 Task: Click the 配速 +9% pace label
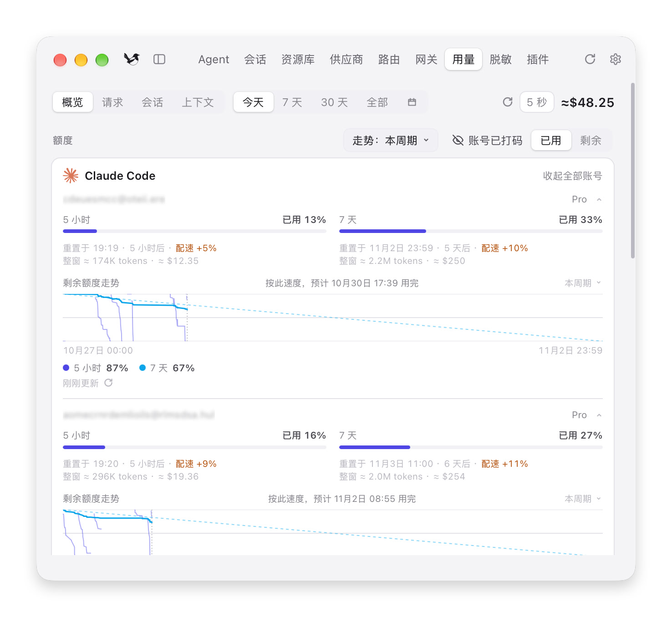click(196, 464)
